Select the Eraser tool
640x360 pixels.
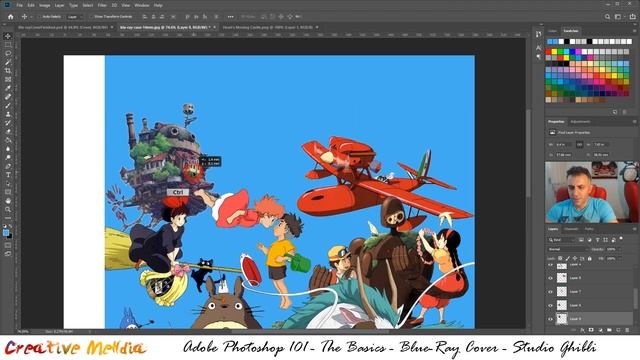click(8, 131)
